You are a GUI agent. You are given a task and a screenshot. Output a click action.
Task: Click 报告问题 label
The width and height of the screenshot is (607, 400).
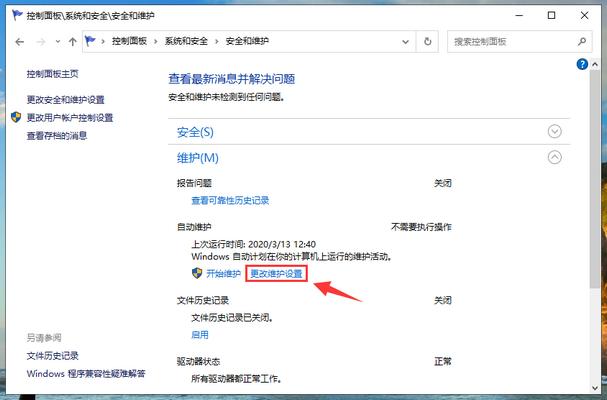[194, 183]
